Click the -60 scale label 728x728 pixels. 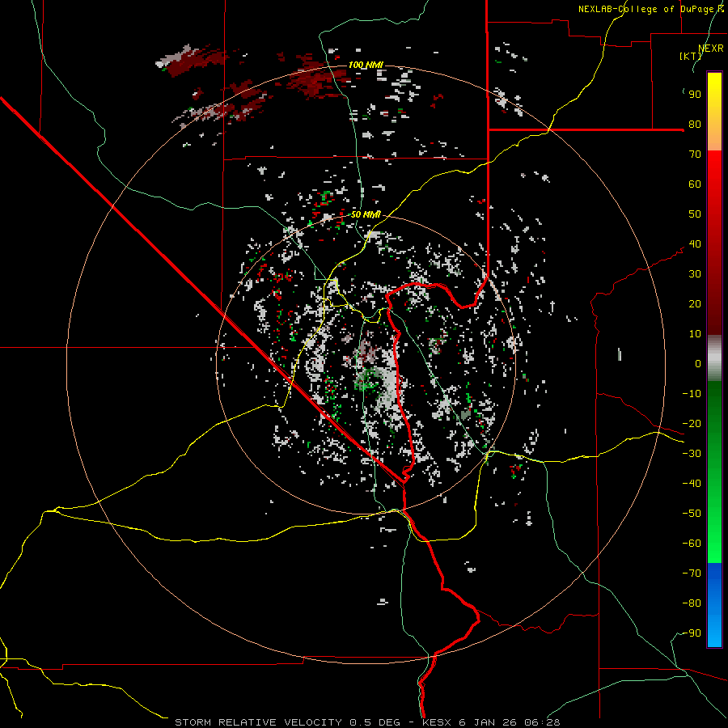click(x=692, y=544)
